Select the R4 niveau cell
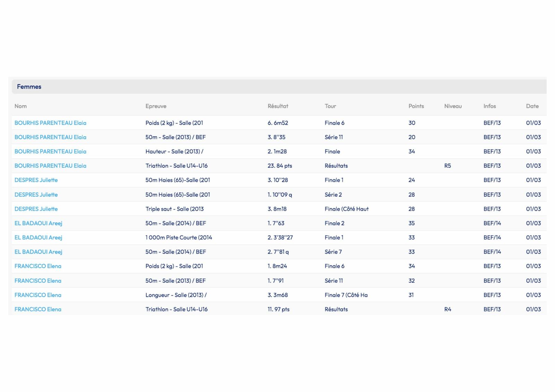Image resolution: width=555 pixels, height=392 pixels. (447, 309)
